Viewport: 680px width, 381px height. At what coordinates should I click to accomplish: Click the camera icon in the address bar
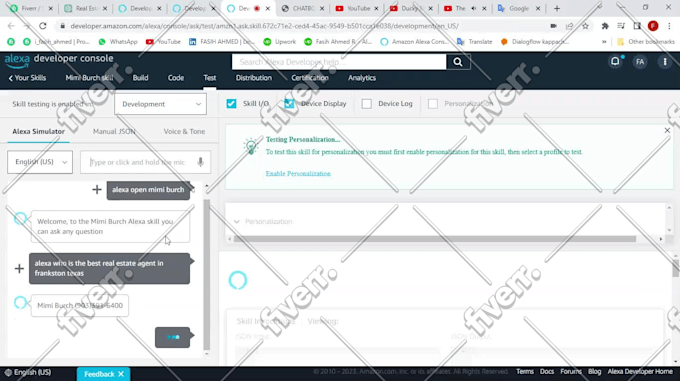(x=553, y=26)
